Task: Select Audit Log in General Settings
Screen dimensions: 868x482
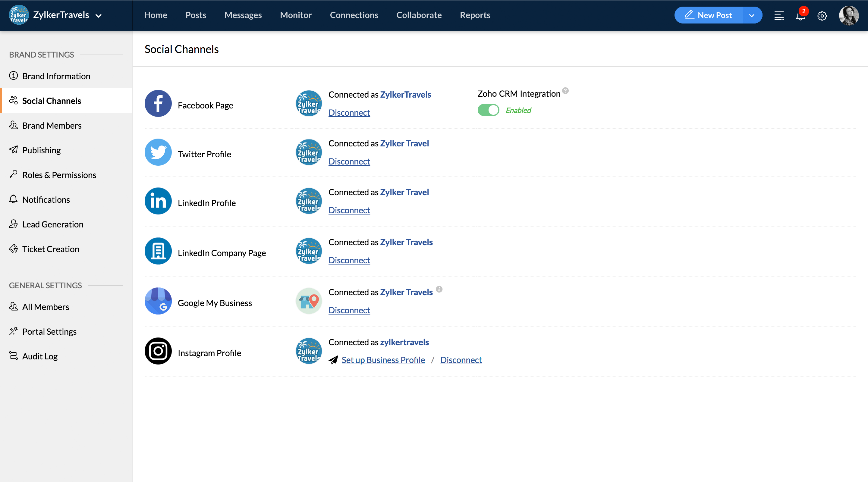Action: pos(40,356)
